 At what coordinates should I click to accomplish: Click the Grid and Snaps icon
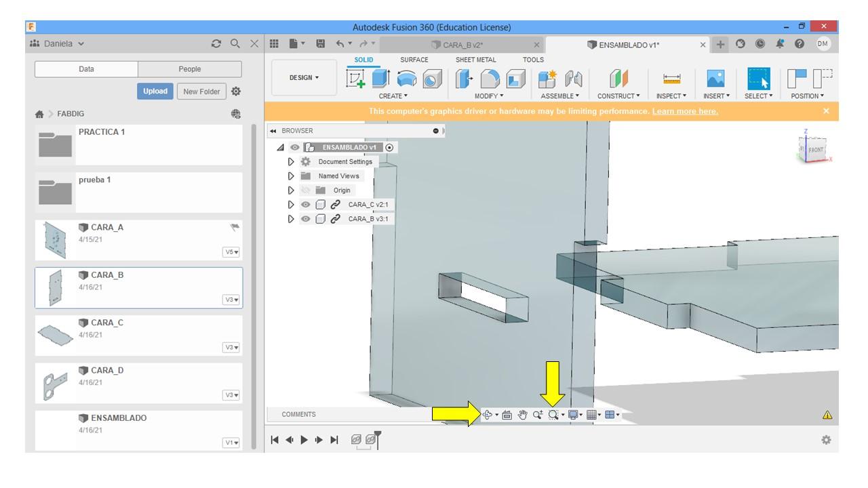591,415
